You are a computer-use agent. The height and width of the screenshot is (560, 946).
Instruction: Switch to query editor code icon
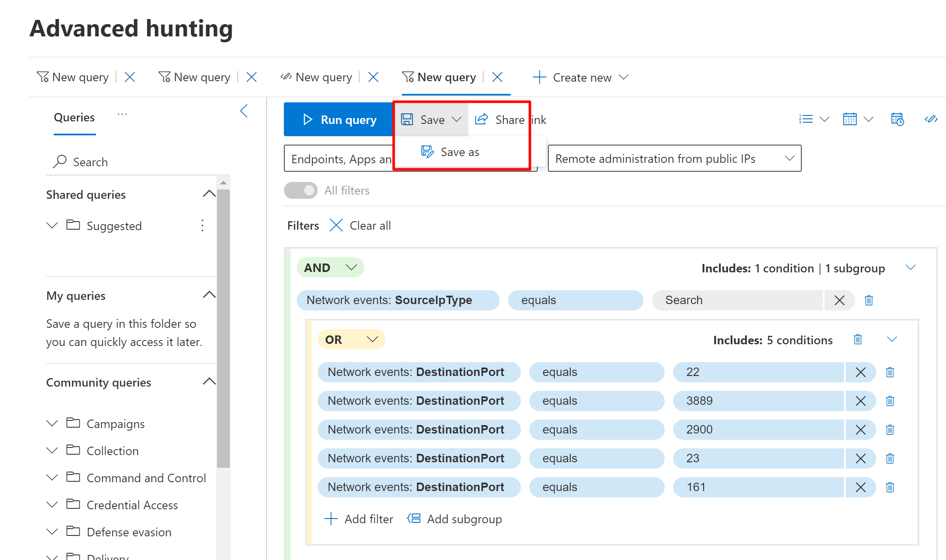tap(931, 119)
